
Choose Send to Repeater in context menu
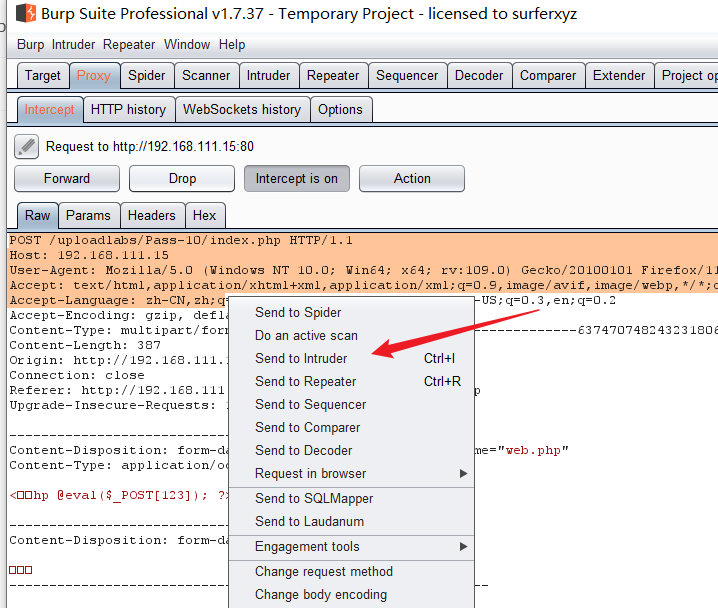click(x=351, y=381)
